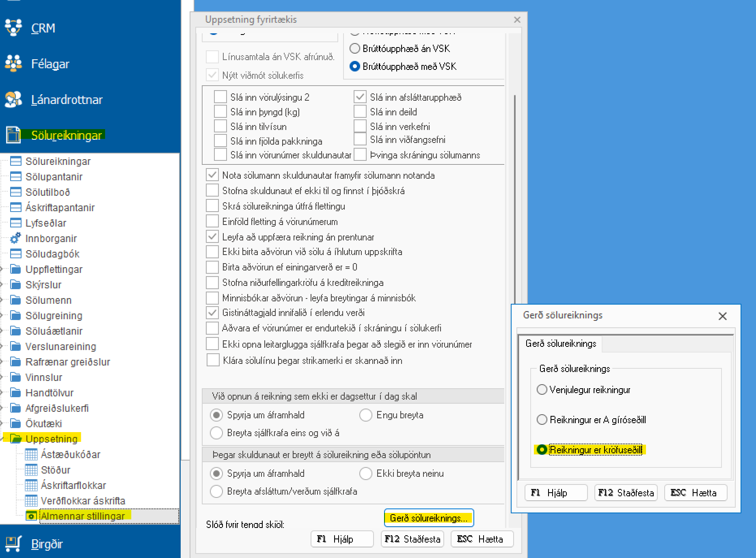Image resolution: width=756 pixels, height=558 pixels.
Task: Enable the Slá inn þyngd (kg) checkbox
Action: coord(220,112)
